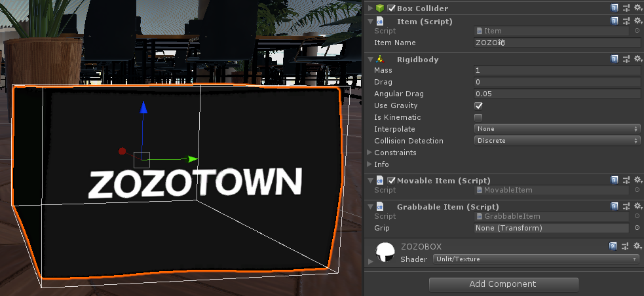
Task: Open object picker next to GrabbableItem script field
Action: (x=637, y=216)
